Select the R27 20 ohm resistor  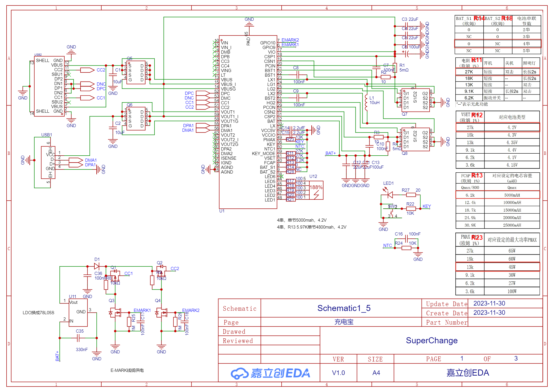pos(411,195)
